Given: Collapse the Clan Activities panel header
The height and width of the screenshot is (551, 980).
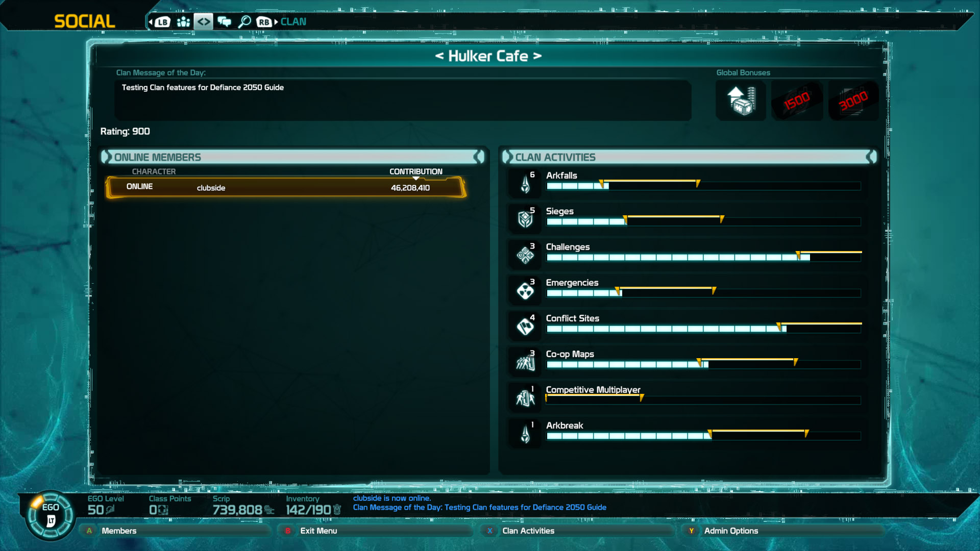Looking at the screenshot, I should 690,157.
